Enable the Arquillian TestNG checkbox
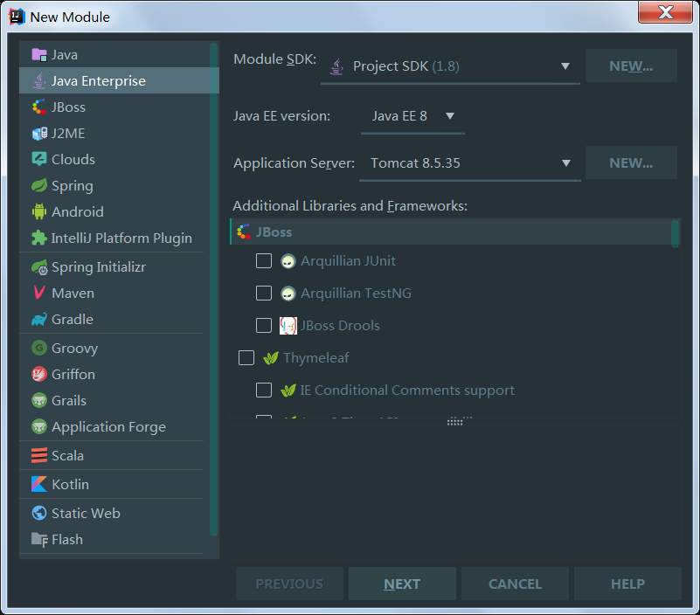 pos(264,294)
